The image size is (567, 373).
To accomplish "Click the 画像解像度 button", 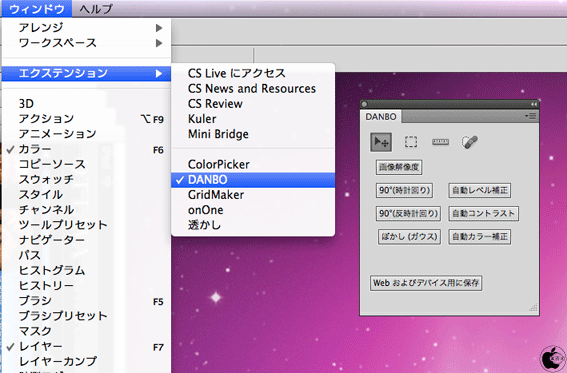I will click(x=399, y=167).
